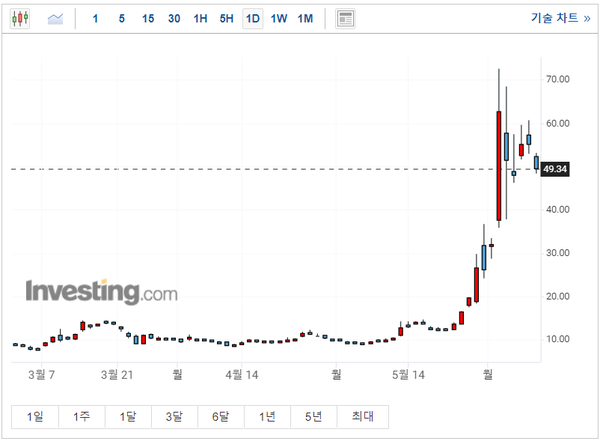Image resolution: width=600 pixels, height=441 pixels.
Task: Switch interval to 1M
Action: click(305, 19)
